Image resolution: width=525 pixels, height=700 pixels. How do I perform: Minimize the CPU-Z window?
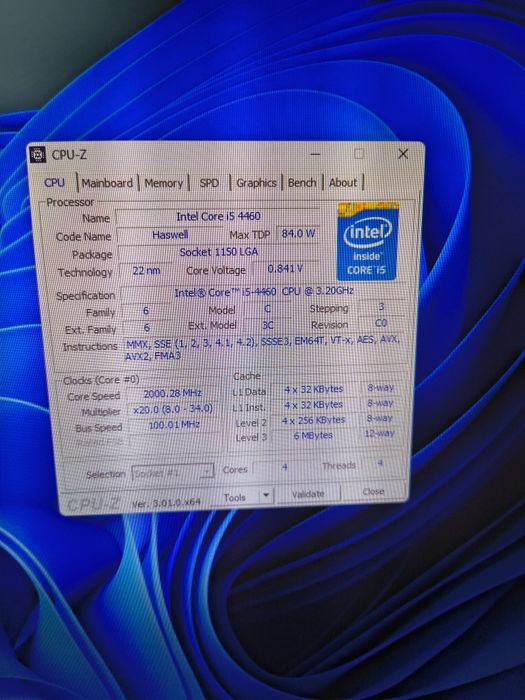coord(316,154)
